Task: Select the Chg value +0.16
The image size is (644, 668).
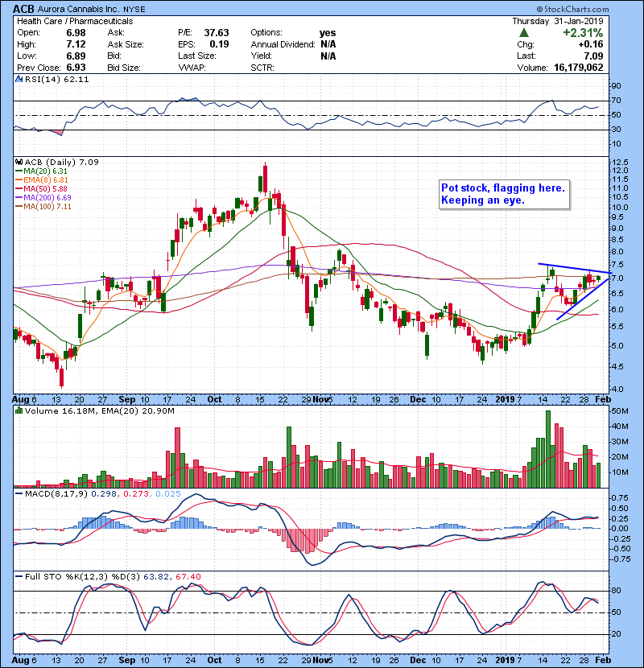Action: coord(591,44)
